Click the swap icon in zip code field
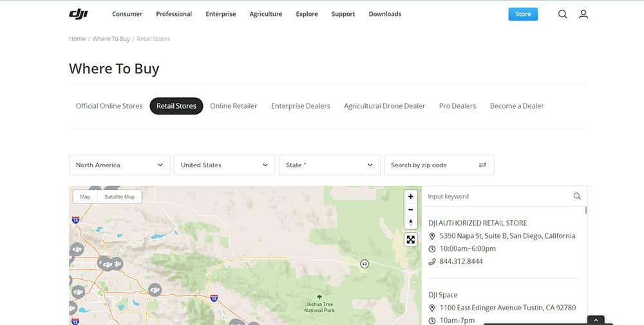Screen dimensions: 644x325 (482, 165)
